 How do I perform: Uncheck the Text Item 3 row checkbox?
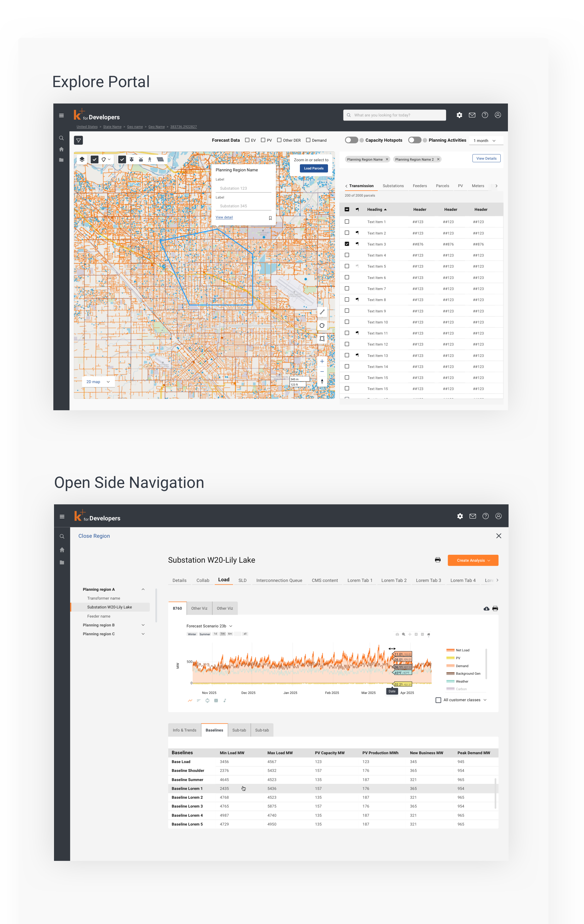(x=347, y=244)
